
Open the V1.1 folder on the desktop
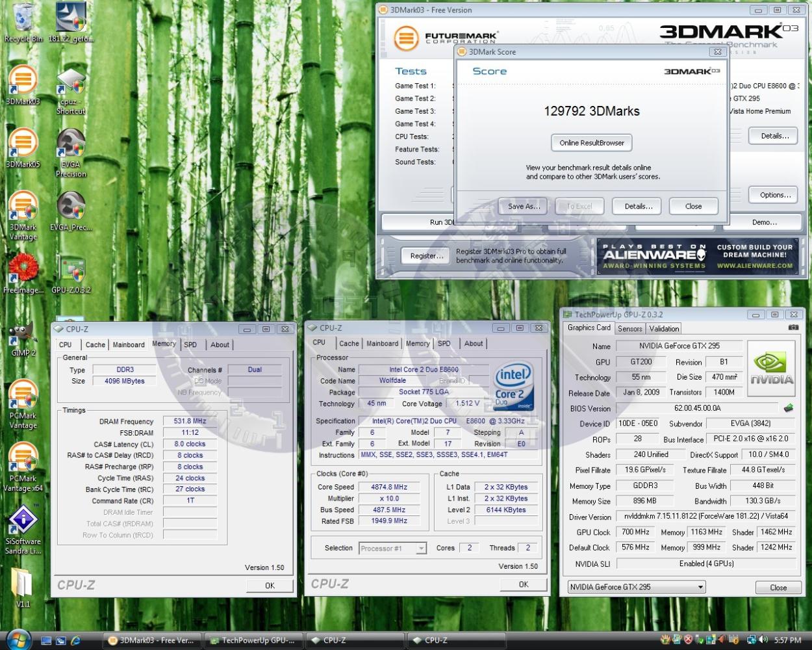coord(23,588)
